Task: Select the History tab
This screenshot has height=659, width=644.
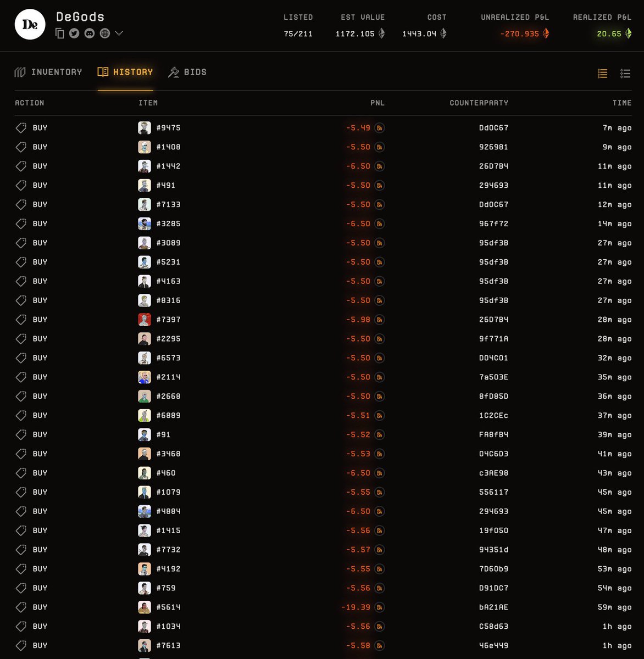Action: point(125,72)
